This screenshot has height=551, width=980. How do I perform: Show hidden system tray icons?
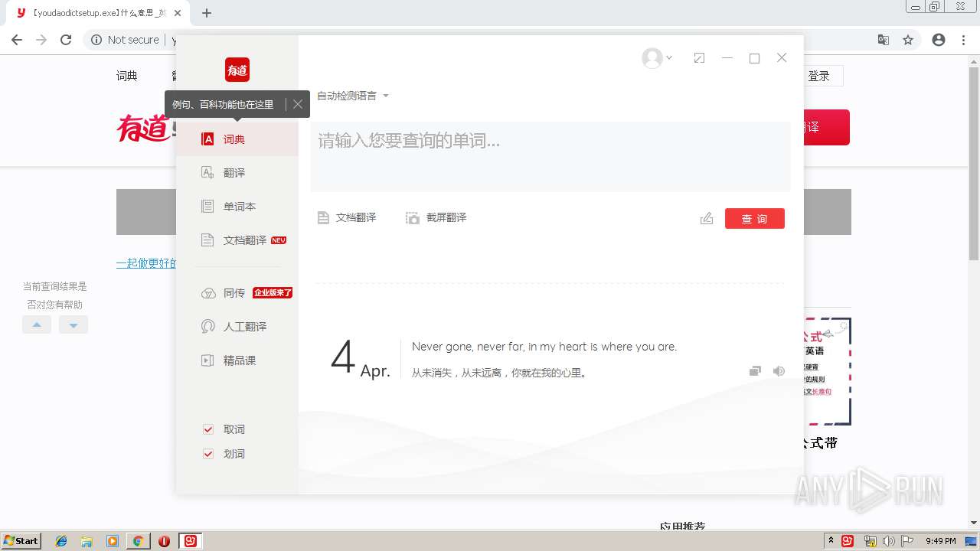[831, 541]
